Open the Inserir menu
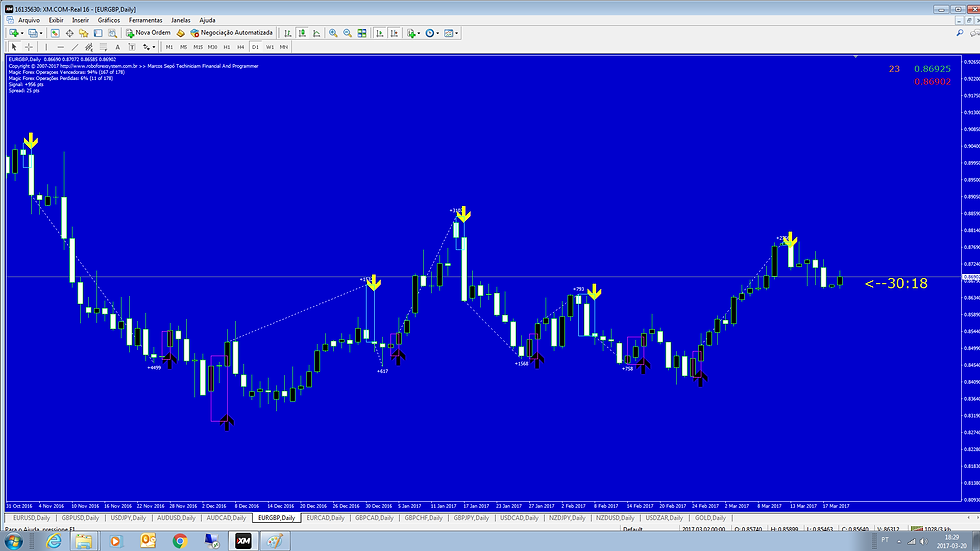The image size is (980, 551). click(x=81, y=20)
